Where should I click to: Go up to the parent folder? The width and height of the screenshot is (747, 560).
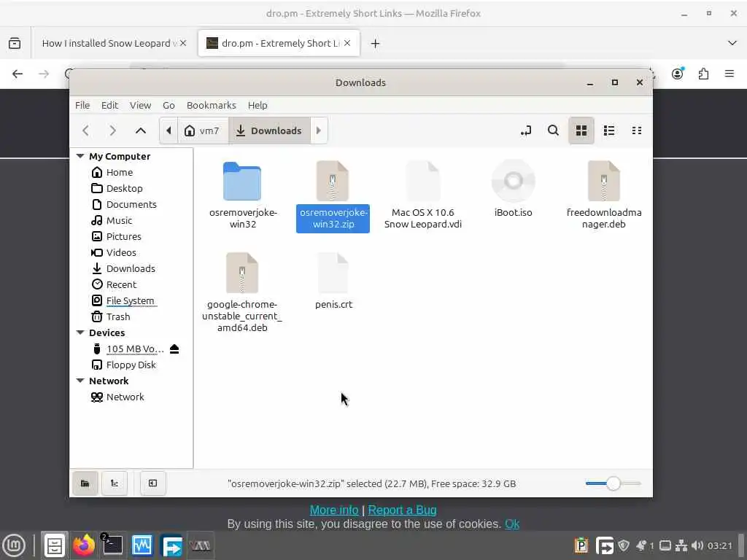[141, 131]
